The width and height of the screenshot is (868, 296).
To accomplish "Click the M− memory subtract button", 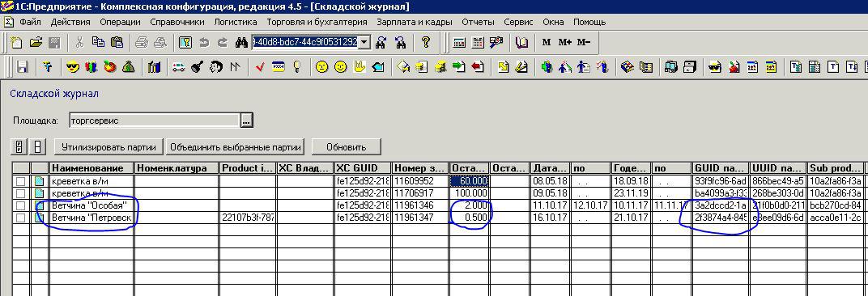I will click(x=584, y=43).
